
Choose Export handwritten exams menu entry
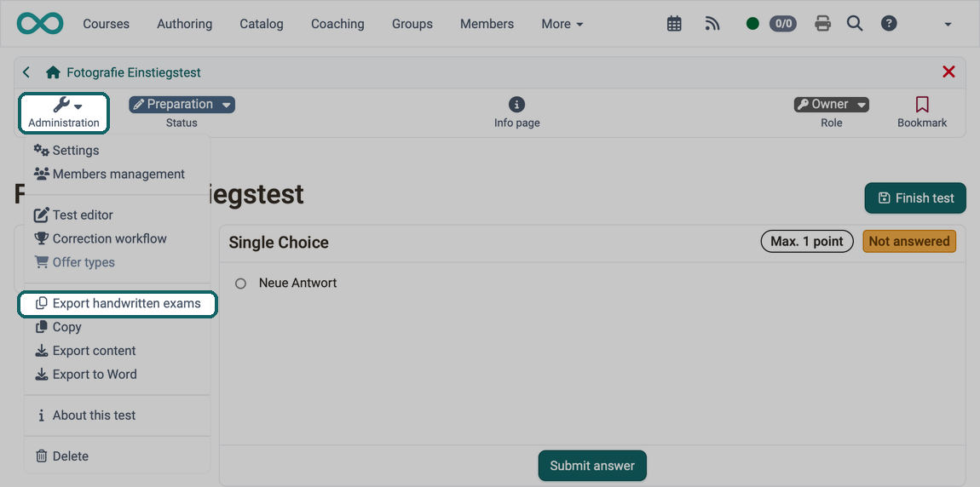click(x=118, y=304)
